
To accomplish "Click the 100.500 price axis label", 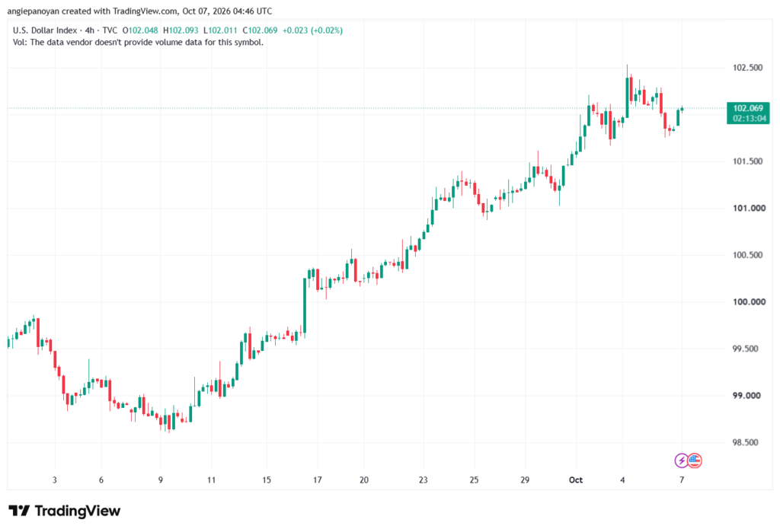I will [747, 255].
